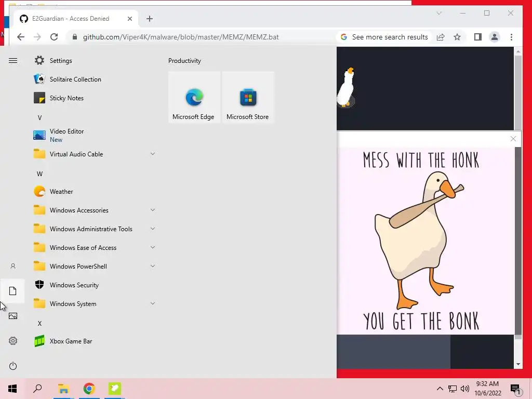Screen dimensions: 532x399
Task: Open File Explorer on the taskbar
Action: pyautogui.click(x=63, y=389)
